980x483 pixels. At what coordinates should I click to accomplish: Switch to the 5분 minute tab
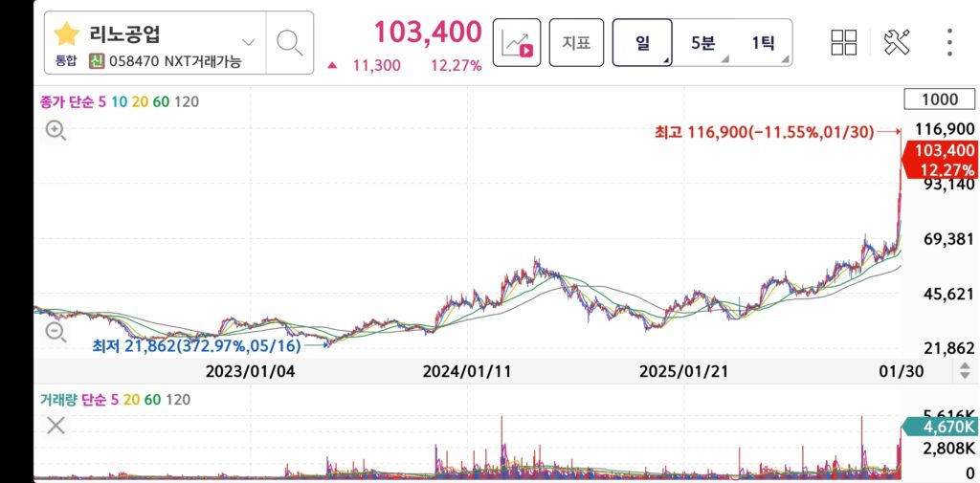pyautogui.click(x=702, y=43)
